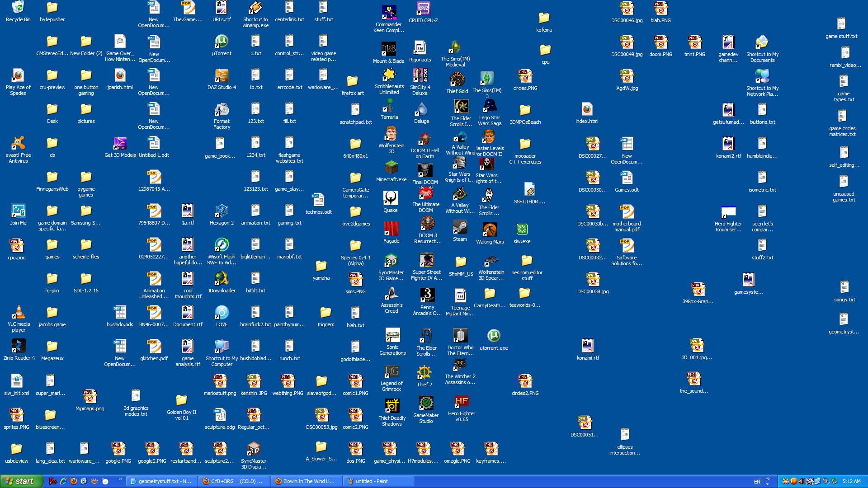Screen dimensions: 868x488
Task: Click the Start button
Action: pos(20,481)
